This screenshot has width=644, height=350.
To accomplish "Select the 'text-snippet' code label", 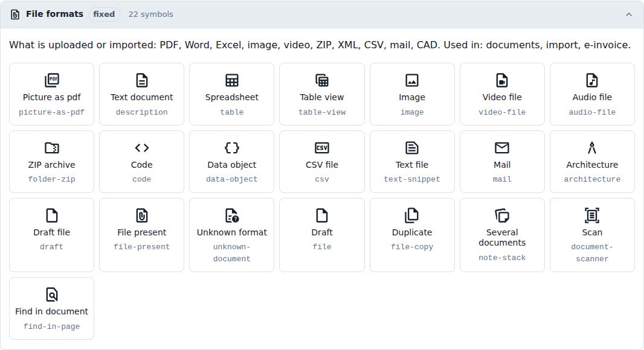I will point(412,179).
